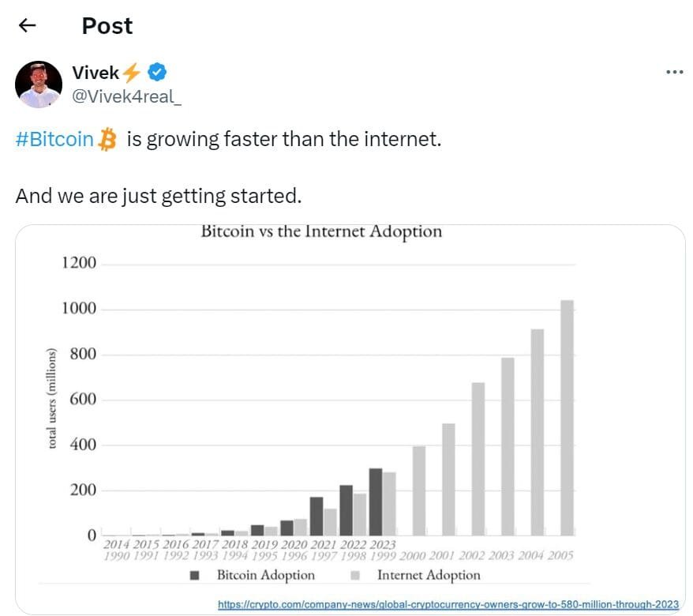Click the tallest bar for 2005
Screen dimensions: 693x616
pyautogui.click(x=567, y=418)
